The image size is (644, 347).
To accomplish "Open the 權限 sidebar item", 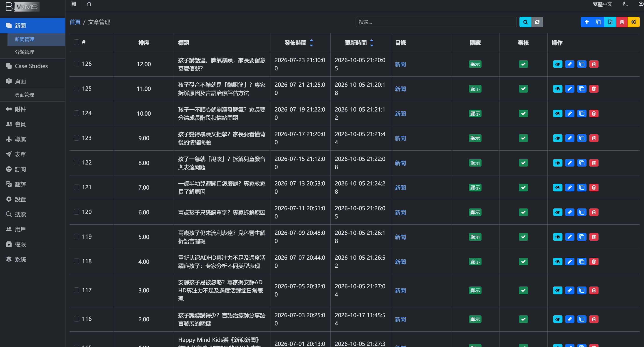I will click(32, 244).
